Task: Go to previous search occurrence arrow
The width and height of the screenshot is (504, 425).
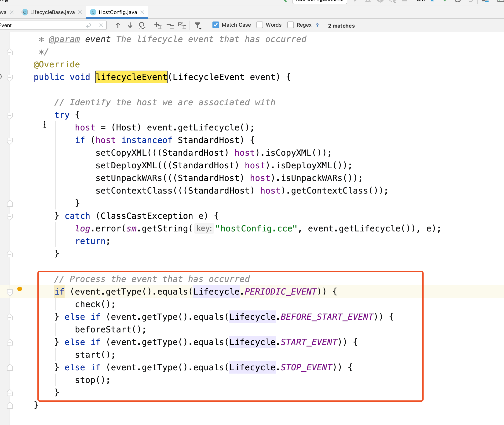Action: coord(118,25)
